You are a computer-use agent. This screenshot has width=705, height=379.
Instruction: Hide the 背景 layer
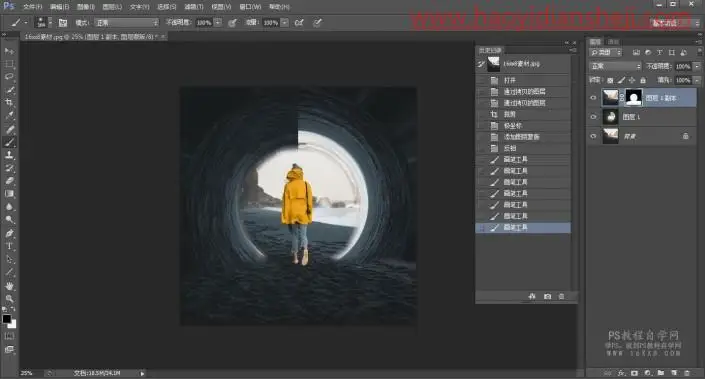click(x=593, y=136)
